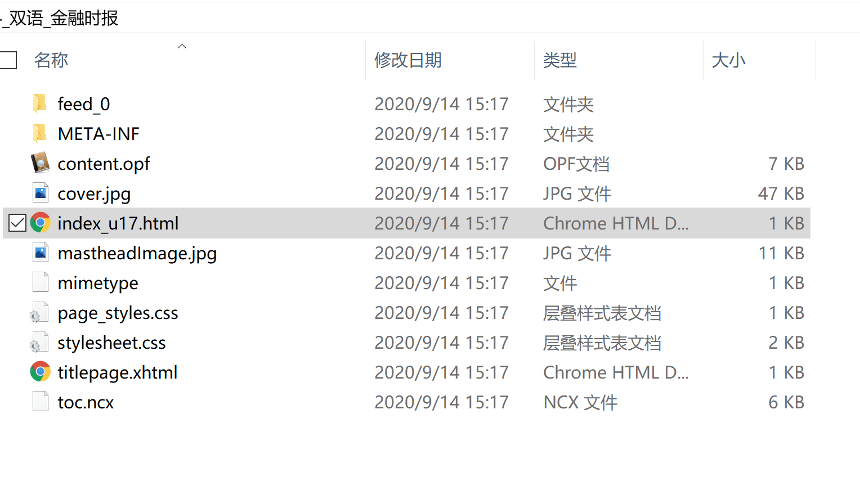This screenshot has width=860, height=504.
Task: Click the blank icon for toc.ncx
Action: pos(41,402)
